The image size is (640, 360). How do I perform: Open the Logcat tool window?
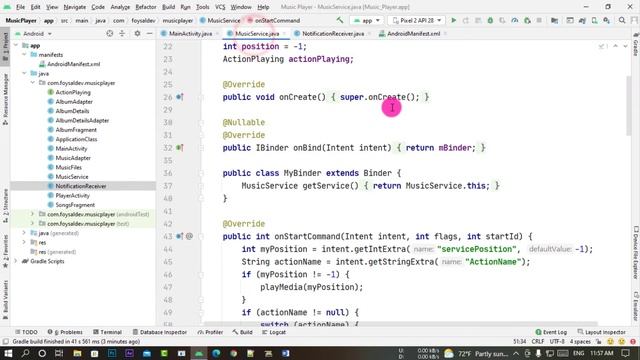click(x=273, y=332)
